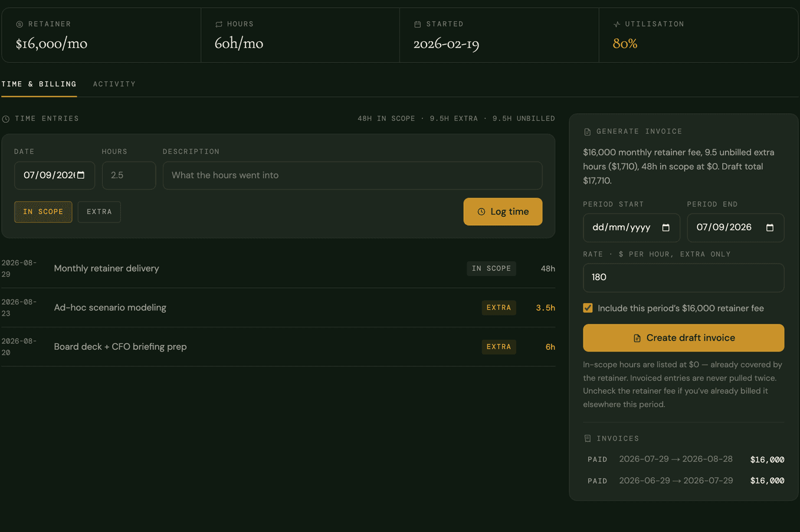Click the Retainer coin icon

[x=19, y=24]
